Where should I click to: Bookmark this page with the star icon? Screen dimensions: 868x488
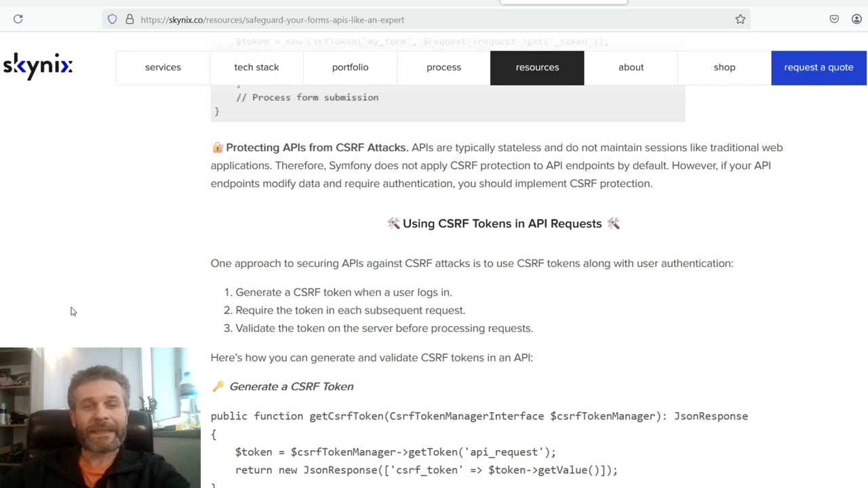pos(741,19)
